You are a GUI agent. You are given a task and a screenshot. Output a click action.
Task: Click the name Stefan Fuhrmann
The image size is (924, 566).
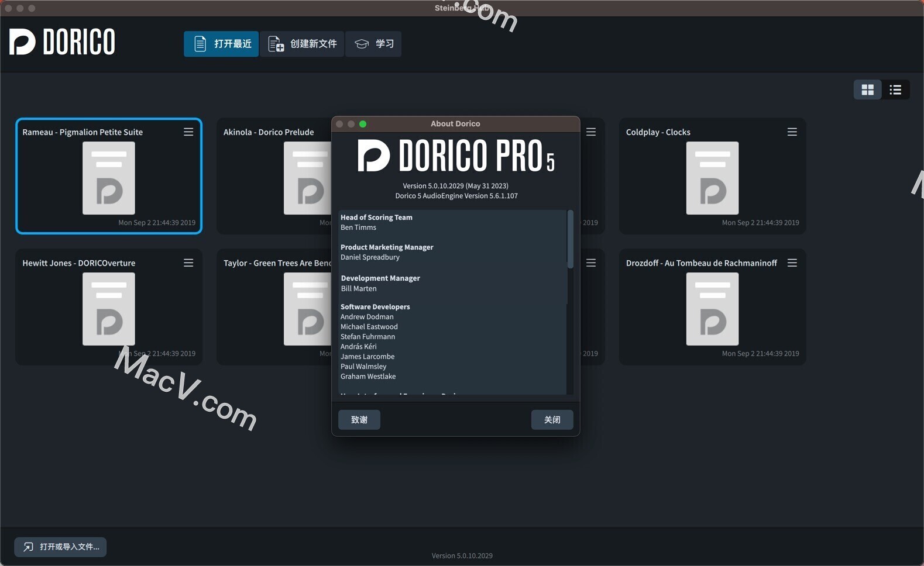tap(367, 337)
